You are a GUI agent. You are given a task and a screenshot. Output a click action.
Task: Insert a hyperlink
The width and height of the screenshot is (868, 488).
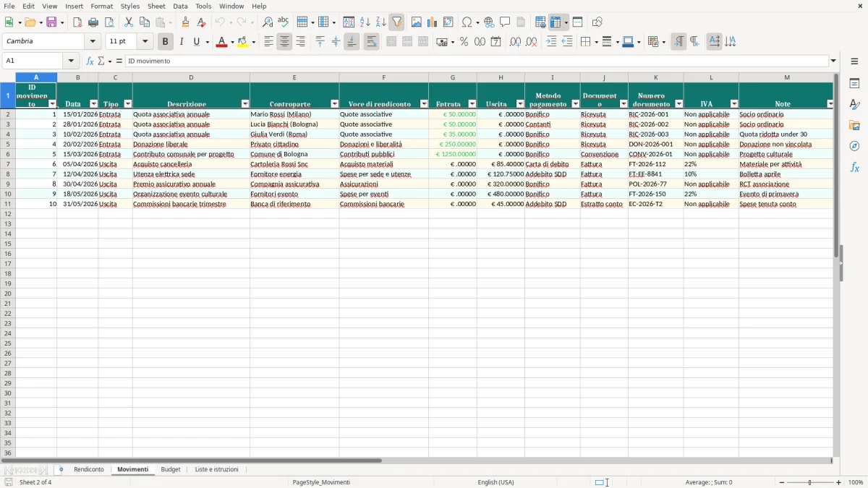489,22
